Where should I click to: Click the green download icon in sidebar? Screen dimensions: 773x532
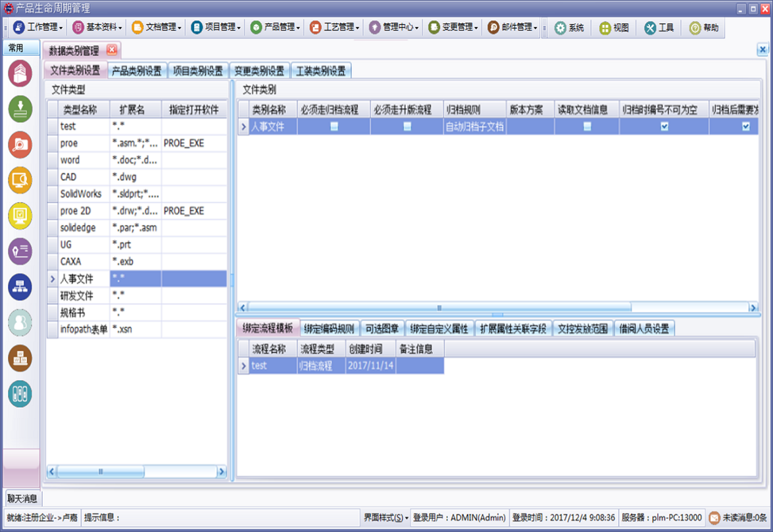[x=20, y=109]
